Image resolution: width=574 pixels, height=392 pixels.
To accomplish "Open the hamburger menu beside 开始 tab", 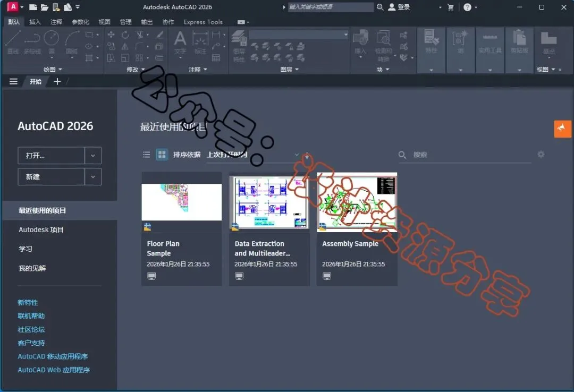I will pyautogui.click(x=13, y=81).
